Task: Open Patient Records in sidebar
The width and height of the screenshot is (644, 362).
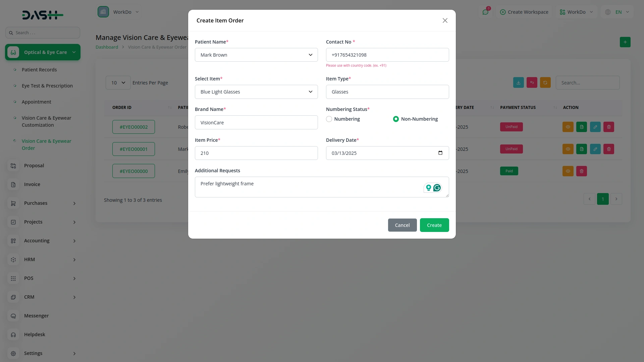Action: coord(39,70)
